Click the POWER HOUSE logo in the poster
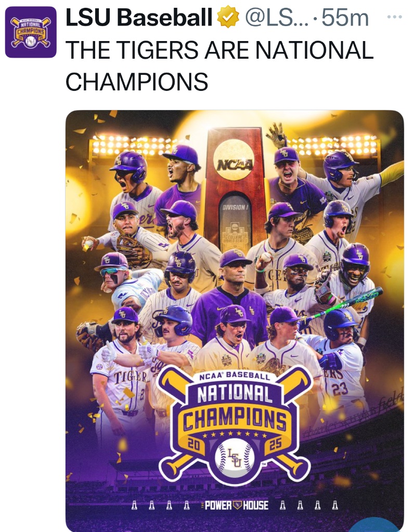The image size is (414, 532). tap(237, 505)
